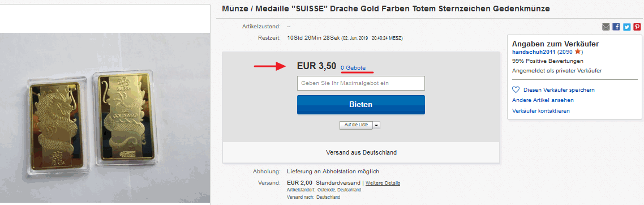Click Auf die Liste button

click(356, 125)
